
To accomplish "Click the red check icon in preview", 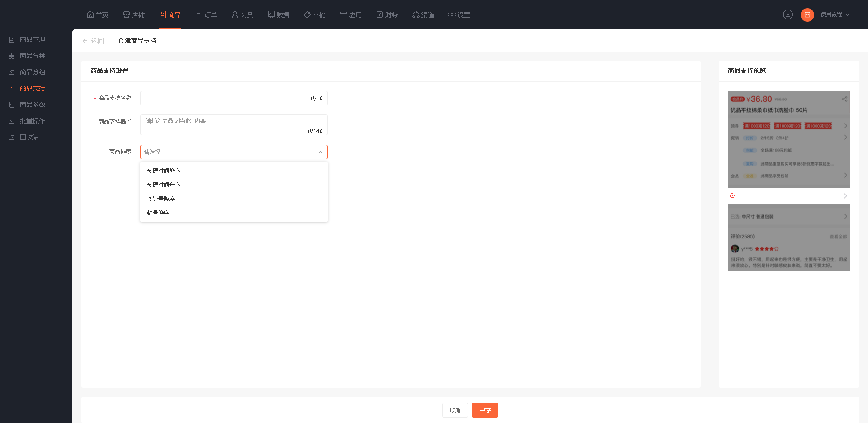I will click(x=732, y=195).
